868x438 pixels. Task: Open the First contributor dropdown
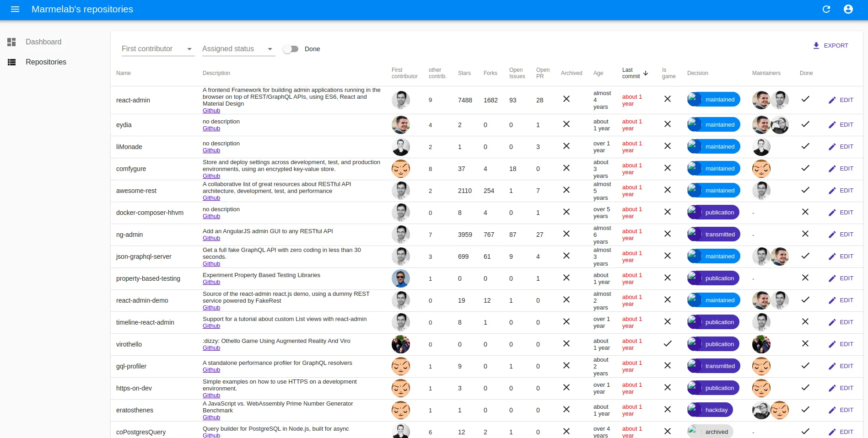point(157,48)
